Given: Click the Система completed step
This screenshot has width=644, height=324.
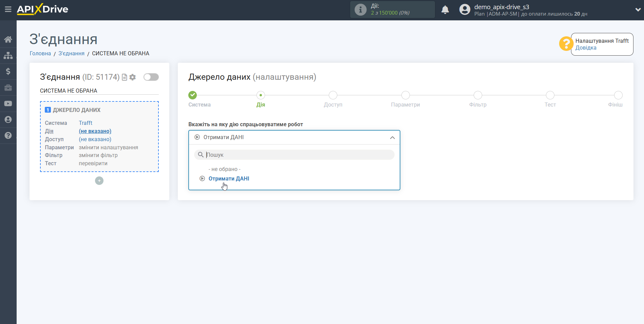Looking at the screenshot, I should click(193, 95).
